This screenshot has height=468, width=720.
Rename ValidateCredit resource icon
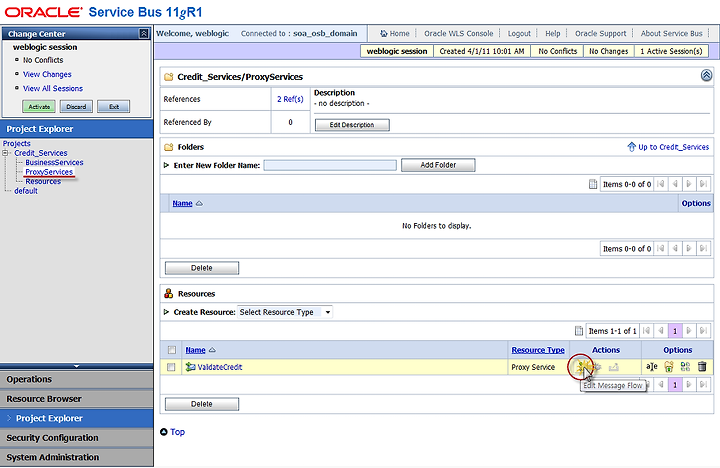click(652, 367)
